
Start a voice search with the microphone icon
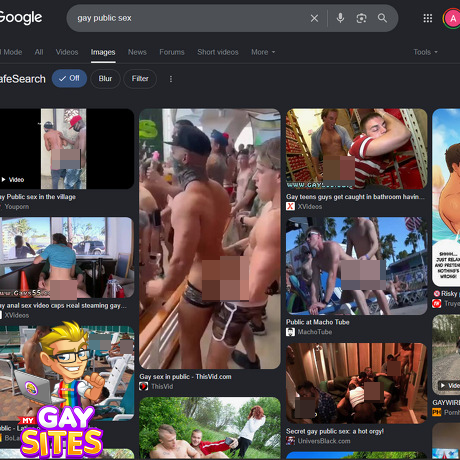tap(340, 18)
